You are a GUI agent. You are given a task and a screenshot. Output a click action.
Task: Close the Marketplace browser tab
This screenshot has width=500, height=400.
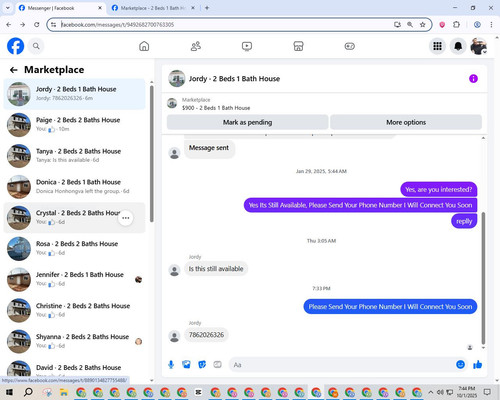193,8
